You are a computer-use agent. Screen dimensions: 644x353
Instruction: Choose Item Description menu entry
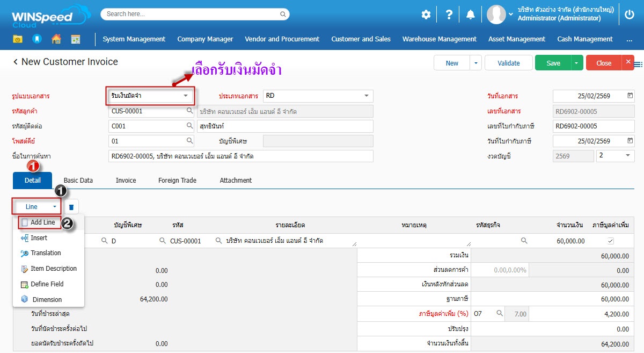53,269
